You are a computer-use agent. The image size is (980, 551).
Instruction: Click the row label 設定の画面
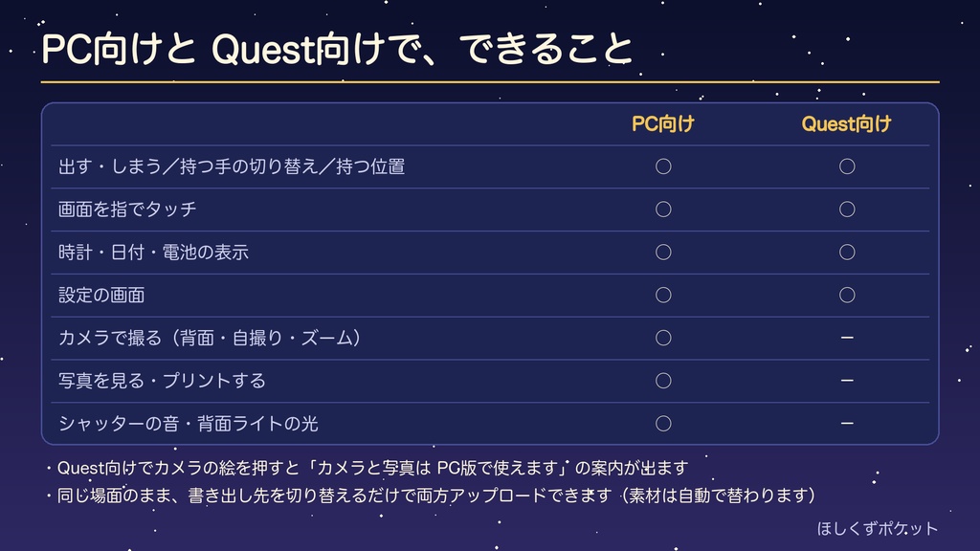pyautogui.click(x=101, y=295)
